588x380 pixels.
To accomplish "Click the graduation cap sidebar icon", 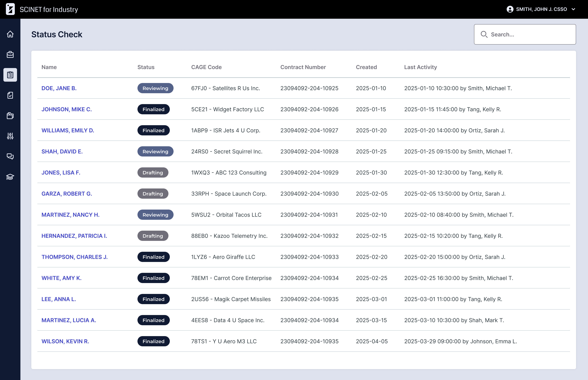I will pyautogui.click(x=10, y=177).
